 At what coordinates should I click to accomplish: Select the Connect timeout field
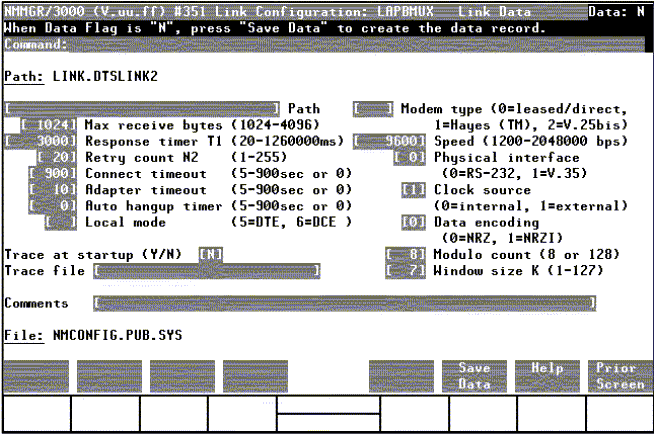coord(53,174)
